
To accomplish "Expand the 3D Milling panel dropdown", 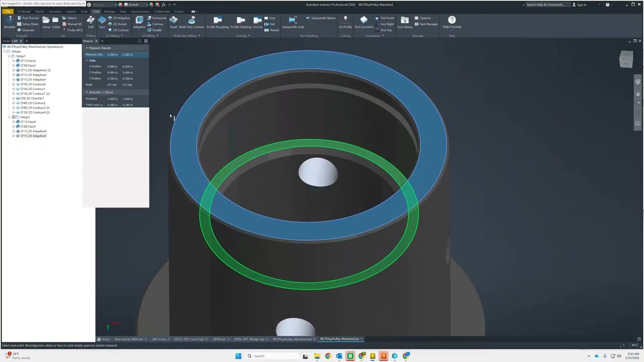I will click(157, 36).
